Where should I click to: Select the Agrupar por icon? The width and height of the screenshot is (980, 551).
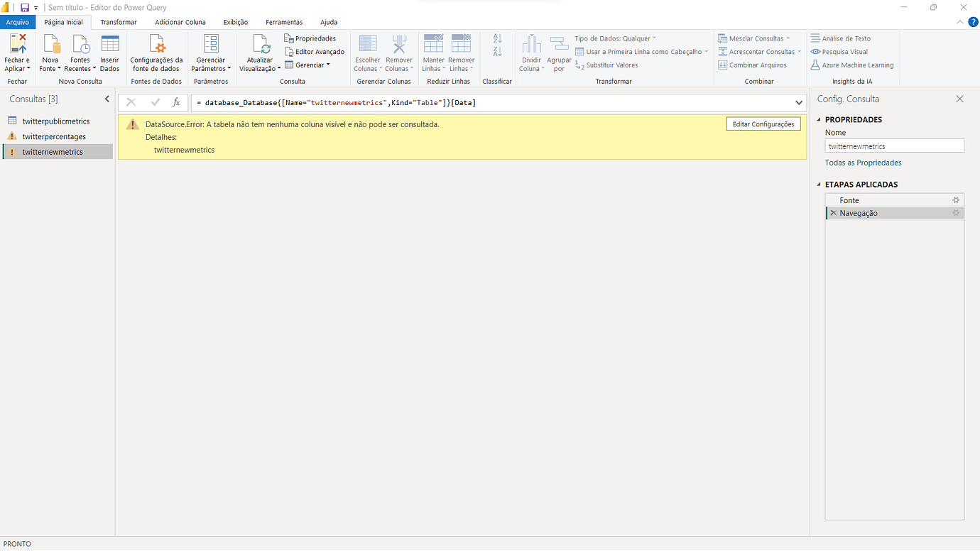(x=559, y=51)
